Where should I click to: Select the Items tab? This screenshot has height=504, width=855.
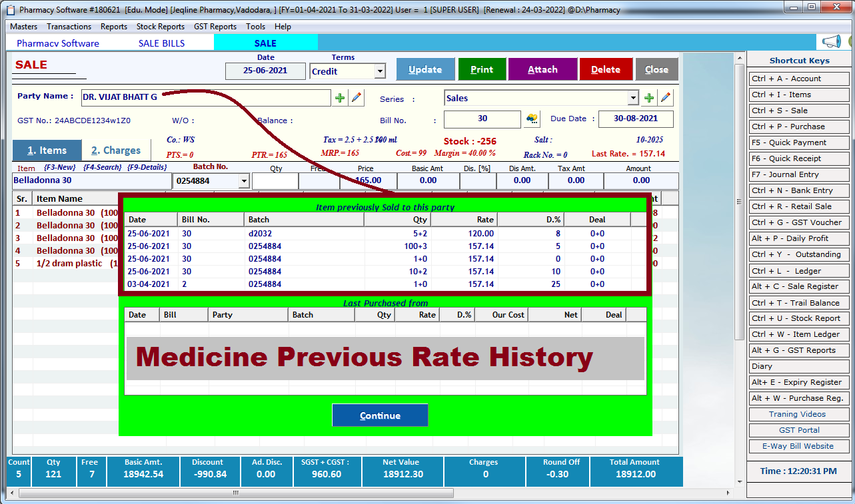click(47, 150)
